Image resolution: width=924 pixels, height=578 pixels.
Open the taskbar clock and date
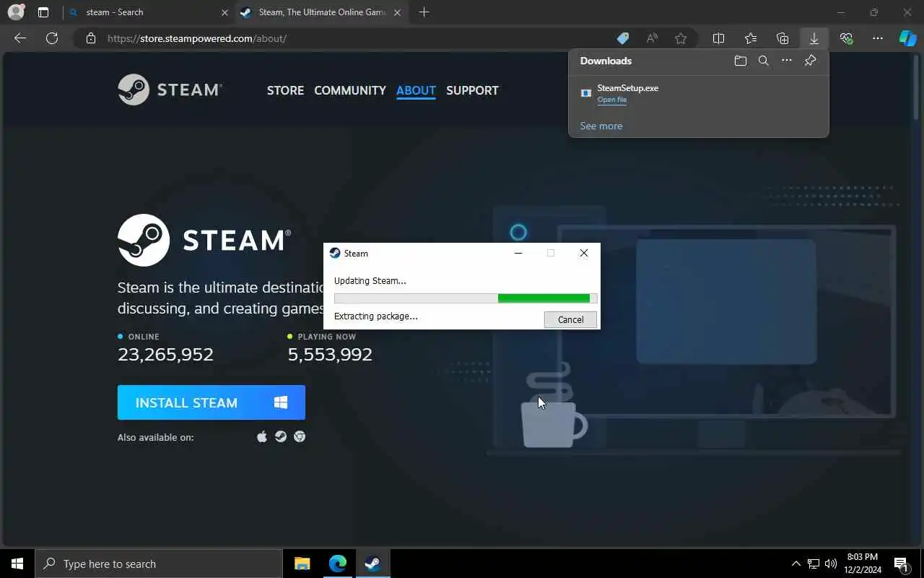click(863, 564)
